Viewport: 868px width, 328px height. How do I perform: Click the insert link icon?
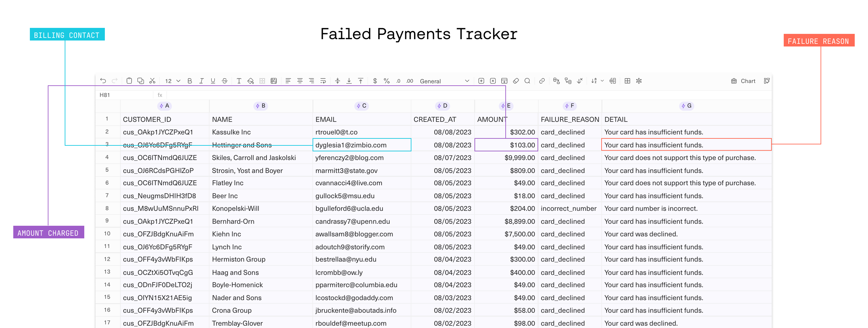(542, 81)
